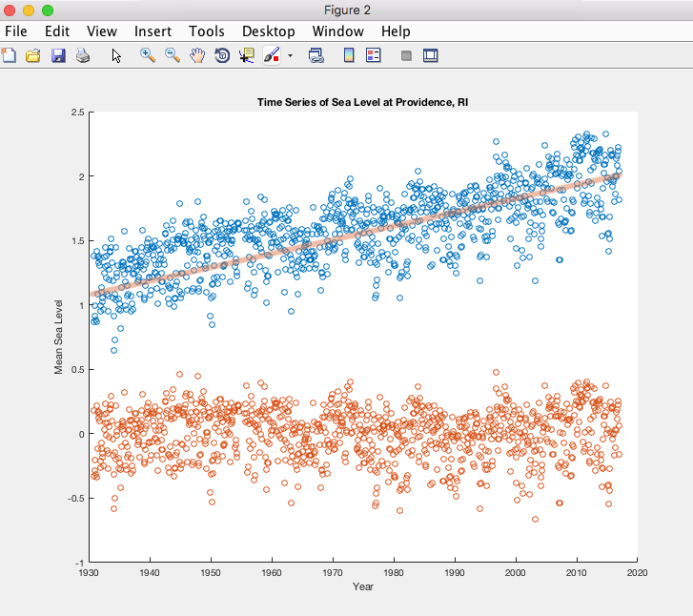Click the New Figure icon

[9, 55]
